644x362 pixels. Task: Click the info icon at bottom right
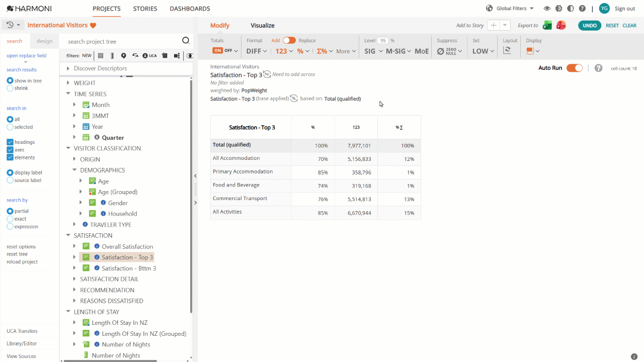point(634,356)
